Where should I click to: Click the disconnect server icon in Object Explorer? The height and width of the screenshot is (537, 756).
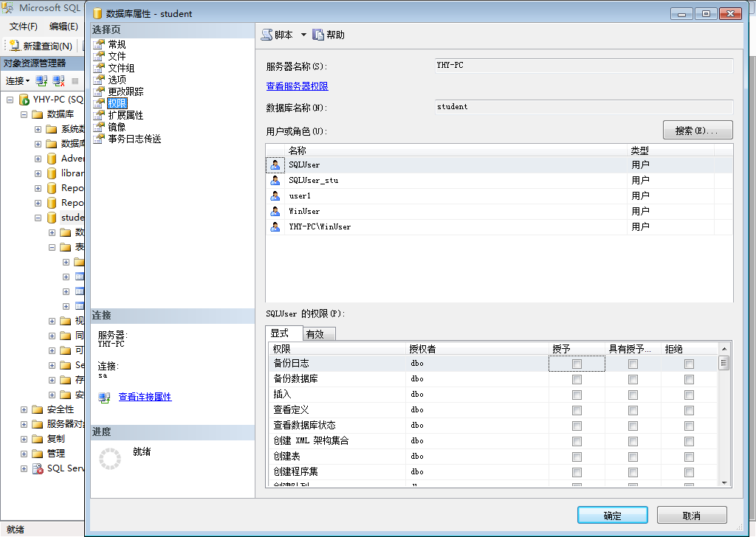click(59, 81)
